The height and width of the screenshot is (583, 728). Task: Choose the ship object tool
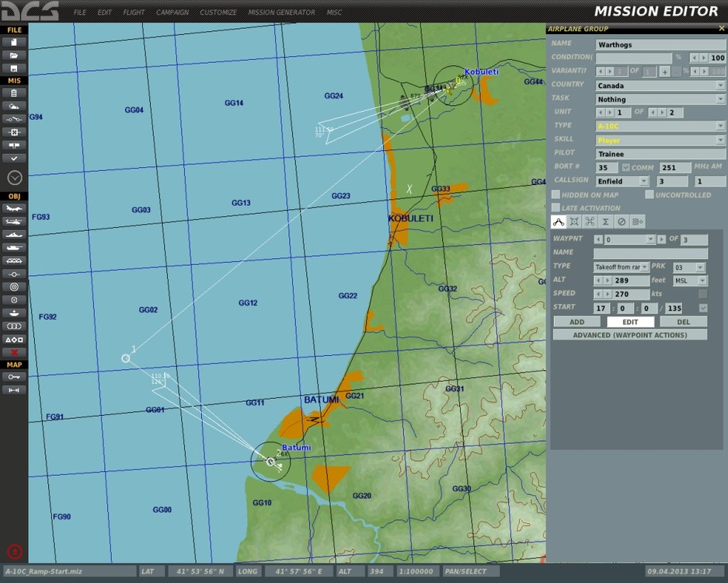tap(14, 235)
